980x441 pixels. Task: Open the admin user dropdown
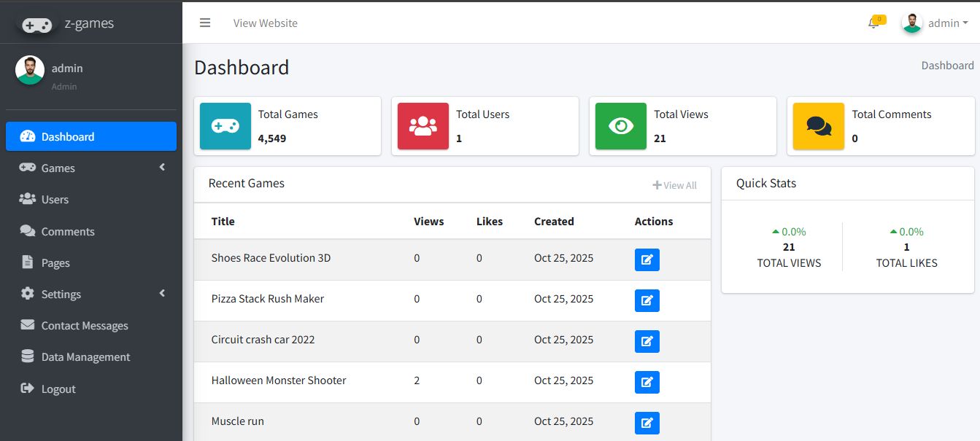(935, 23)
